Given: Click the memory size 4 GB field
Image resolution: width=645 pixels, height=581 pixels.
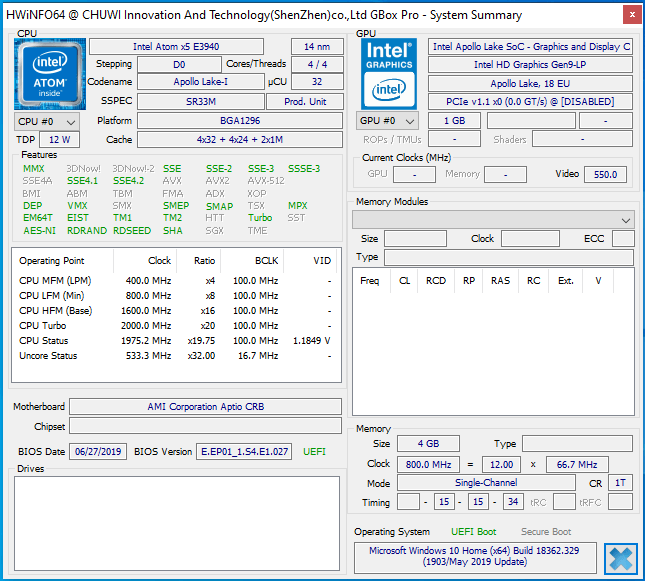Looking at the screenshot, I should [x=428, y=444].
